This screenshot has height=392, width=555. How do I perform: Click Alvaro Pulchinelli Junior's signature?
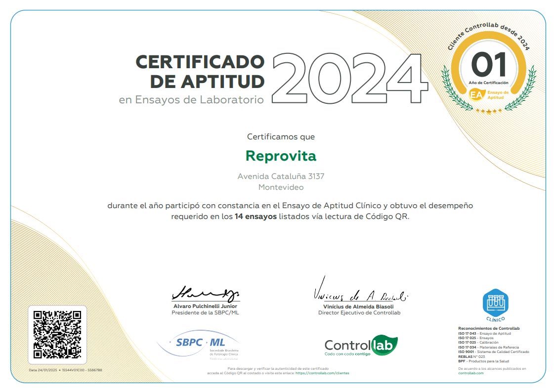coord(205,293)
